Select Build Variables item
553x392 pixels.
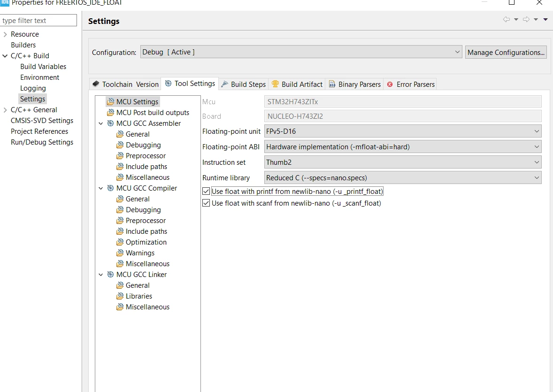43,66
